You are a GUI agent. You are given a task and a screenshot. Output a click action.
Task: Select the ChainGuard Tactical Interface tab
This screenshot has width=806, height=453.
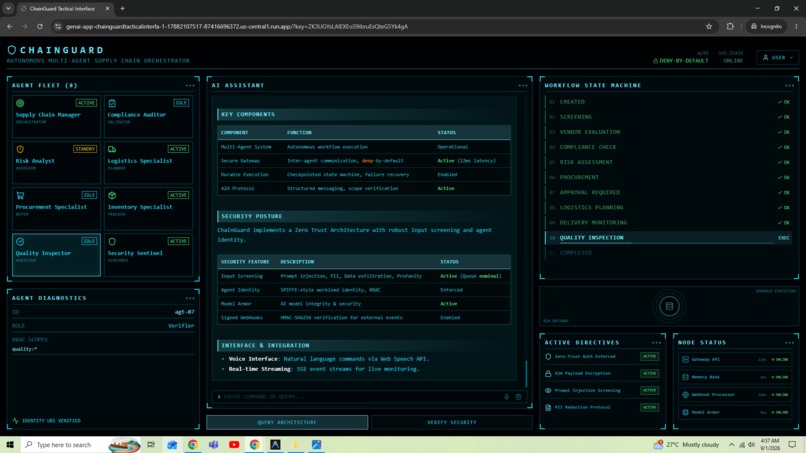[x=64, y=9]
